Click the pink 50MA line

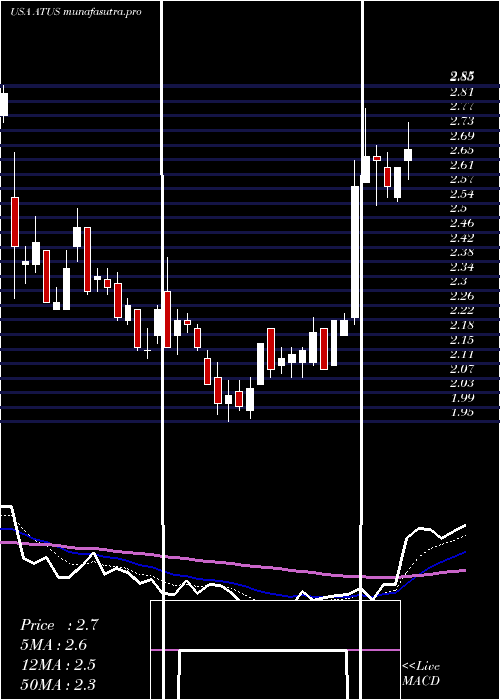click(232, 564)
